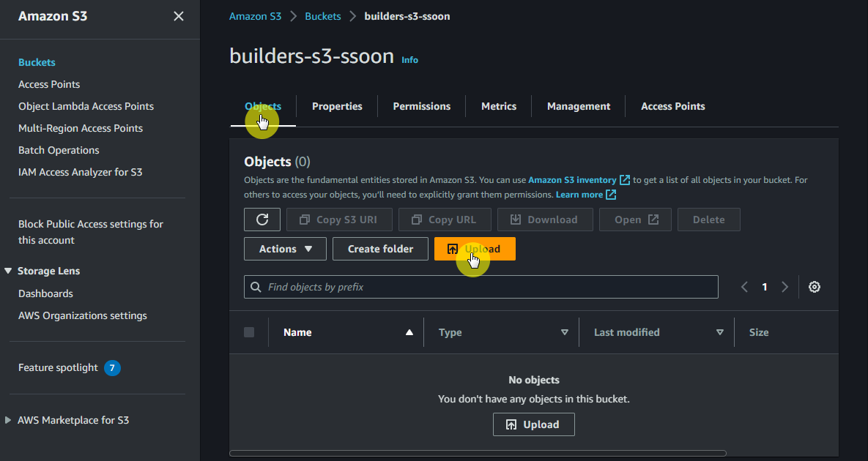This screenshot has width=868, height=461.
Task: Click external link icon beside Amazon S3 inventory
Action: click(624, 180)
